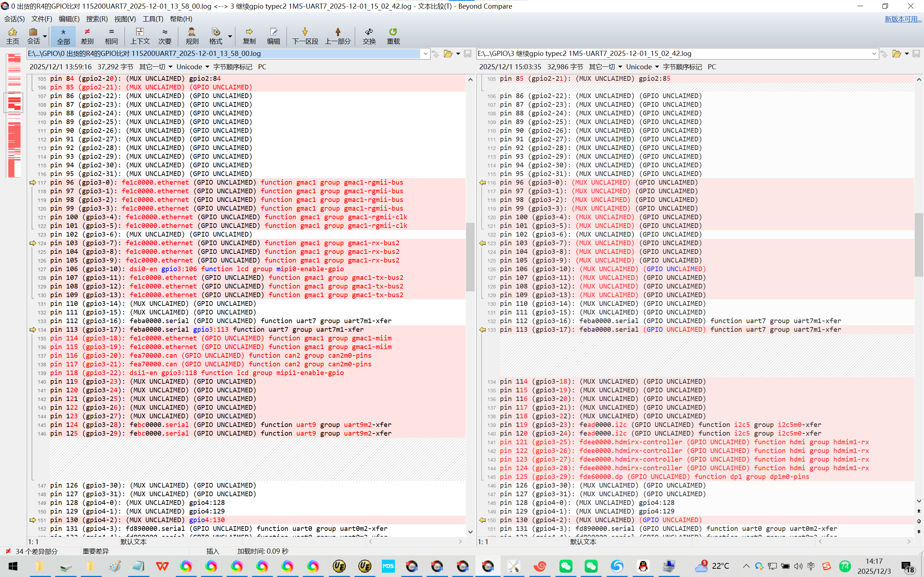Click the left pane browse folder button
This screenshot has height=577, width=924.
[448, 54]
